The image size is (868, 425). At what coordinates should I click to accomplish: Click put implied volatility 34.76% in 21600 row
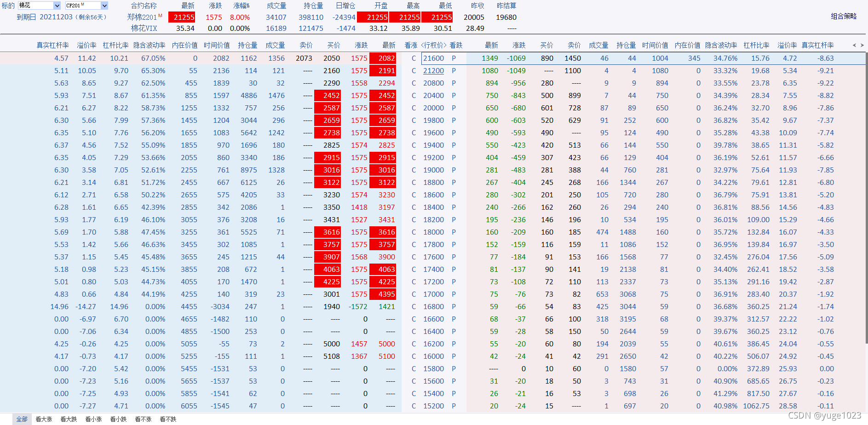pyautogui.click(x=725, y=58)
